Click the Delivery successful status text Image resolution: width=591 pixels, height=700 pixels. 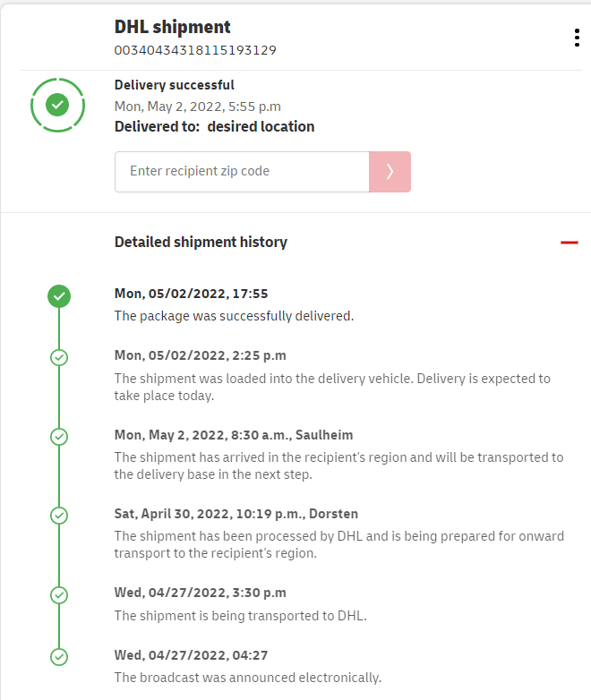[175, 86]
